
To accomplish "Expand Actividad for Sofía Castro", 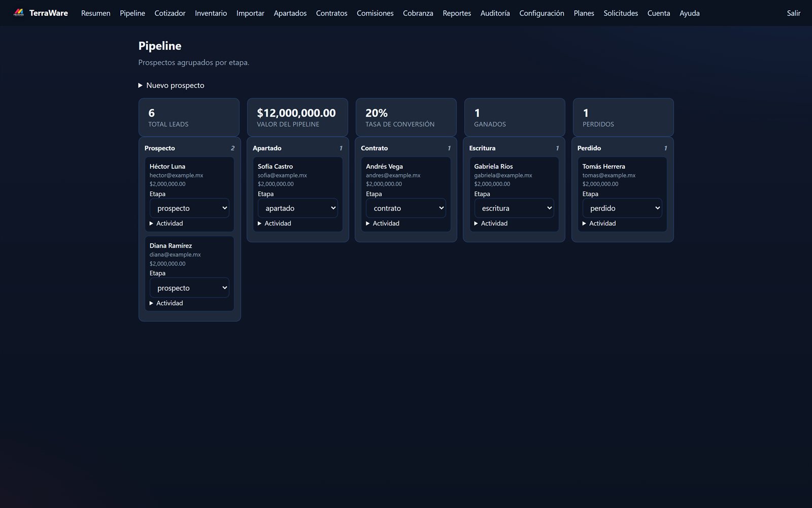I will (x=275, y=224).
